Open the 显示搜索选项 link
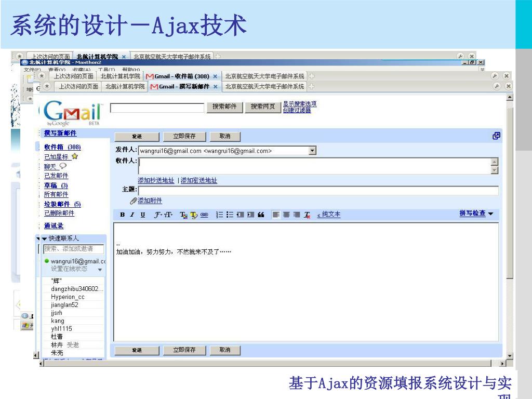The image size is (532, 399). (x=300, y=104)
